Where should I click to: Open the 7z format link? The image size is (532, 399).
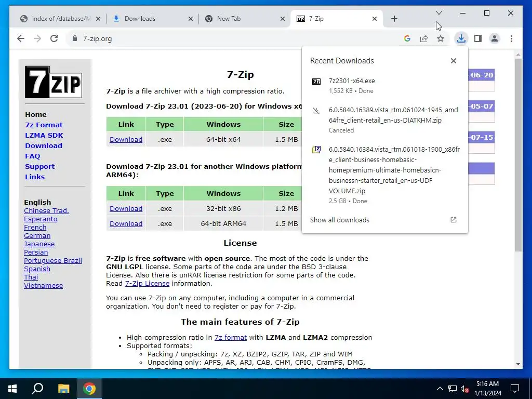pyautogui.click(x=230, y=338)
